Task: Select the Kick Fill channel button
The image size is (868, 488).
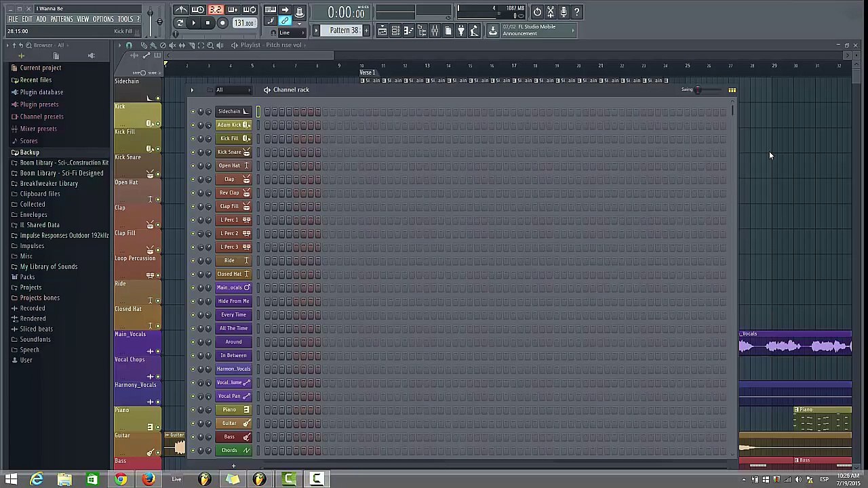Action: (233, 138)
